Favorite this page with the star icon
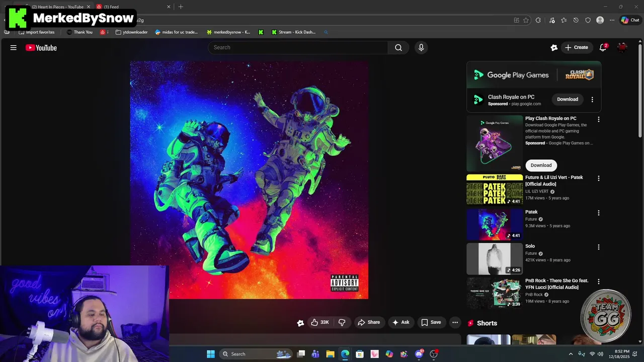 click(526, 20)
